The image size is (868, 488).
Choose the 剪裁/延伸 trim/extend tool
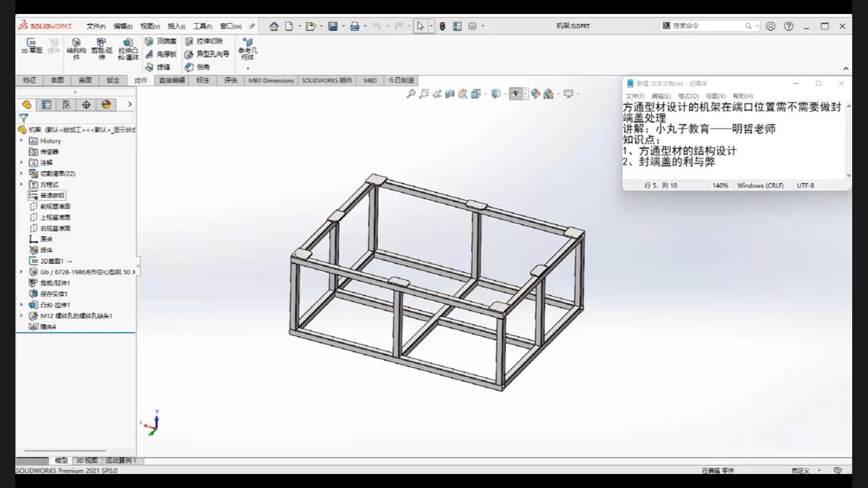coord(102,49)
